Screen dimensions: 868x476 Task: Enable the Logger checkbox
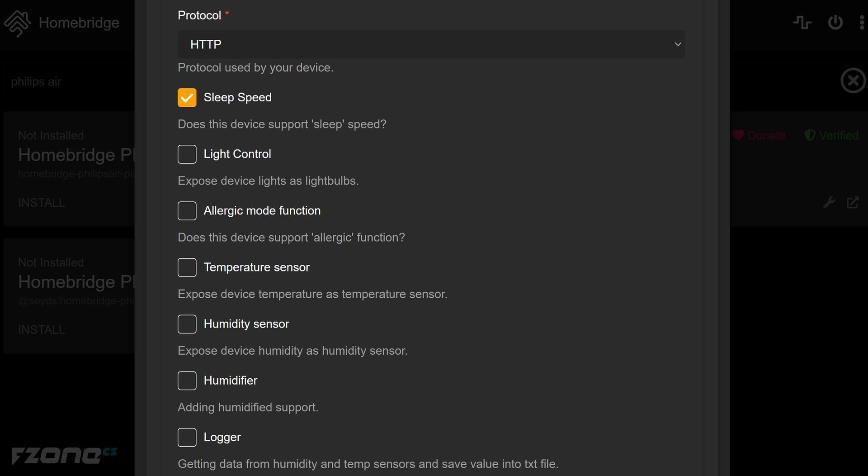tap(187, 437)
